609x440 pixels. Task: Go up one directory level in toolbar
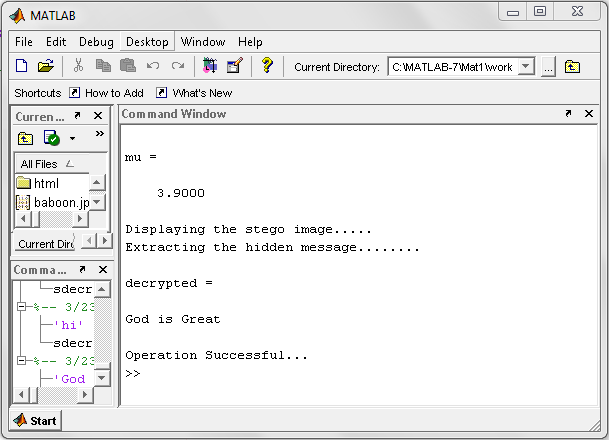coord(572,67)
